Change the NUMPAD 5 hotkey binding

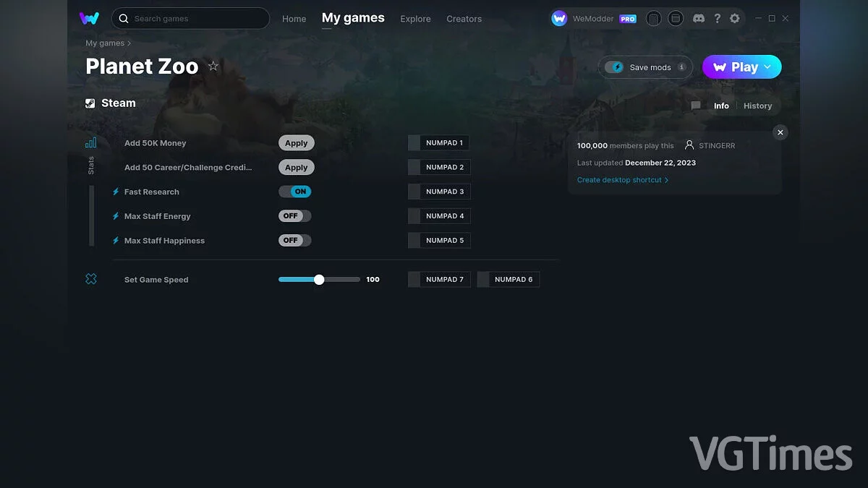pyautogui.click(x=439, y=241)
